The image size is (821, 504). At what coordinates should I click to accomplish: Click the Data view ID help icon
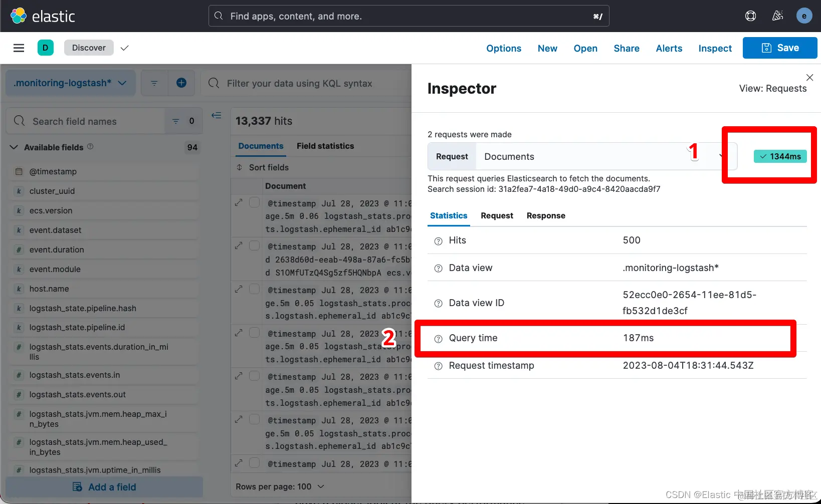438,304
